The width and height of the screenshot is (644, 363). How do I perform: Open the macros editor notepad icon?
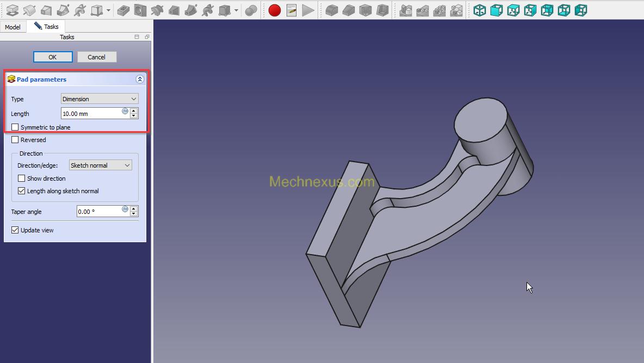click(292, 10)
